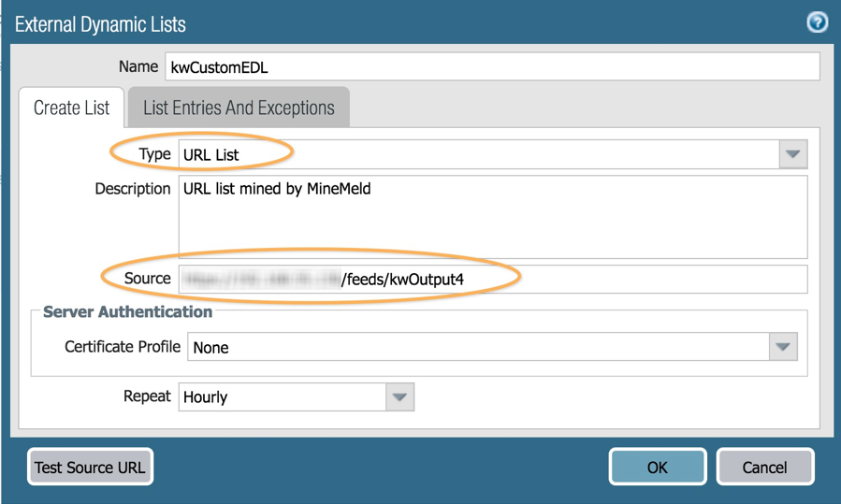841x504 pixels.
Task: Open the List Entries And Exceptions tab
Action: 239,108
